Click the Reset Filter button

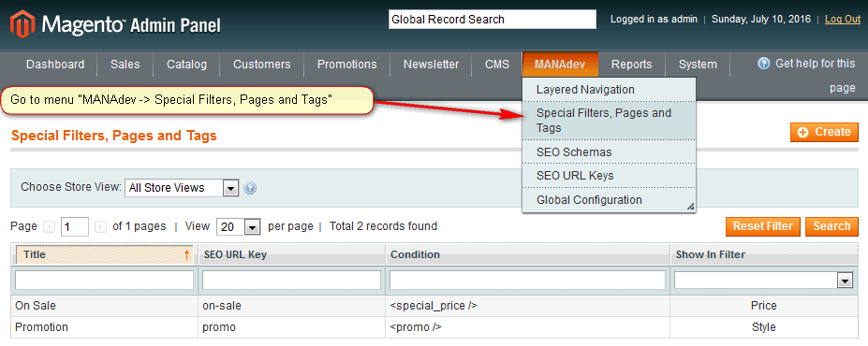763,226
